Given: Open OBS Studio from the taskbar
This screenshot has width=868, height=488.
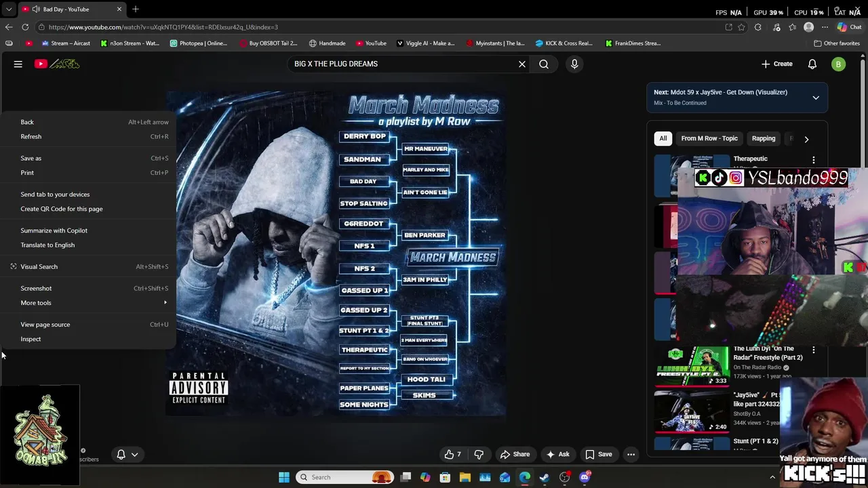Looking at the screenshot, I should pos(564,477).
